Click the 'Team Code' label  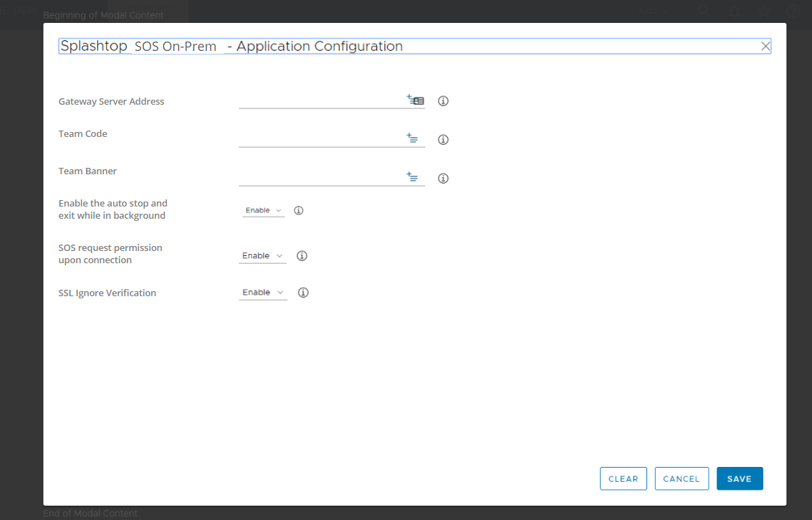pos(83,133)
